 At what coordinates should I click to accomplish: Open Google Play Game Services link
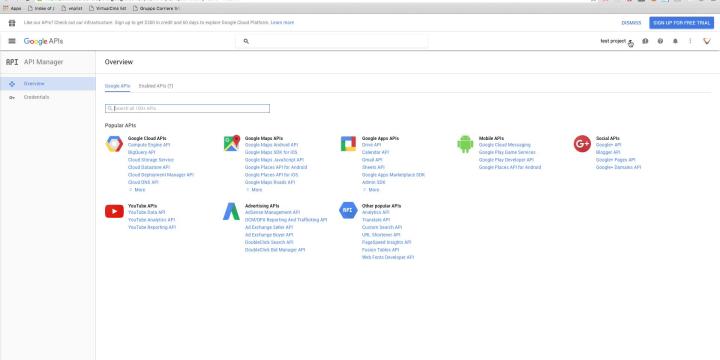[507, 152]
